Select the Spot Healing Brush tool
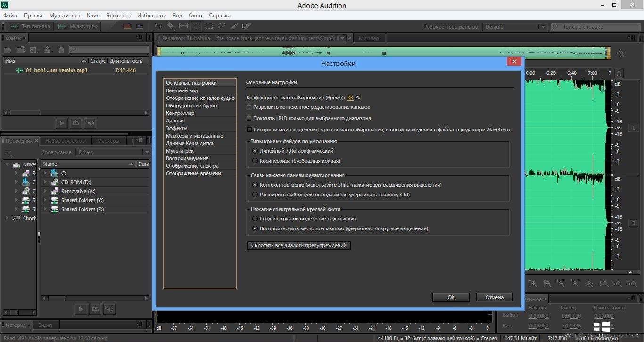The width and height of the screenshot is (644, 342). [247, 26]
